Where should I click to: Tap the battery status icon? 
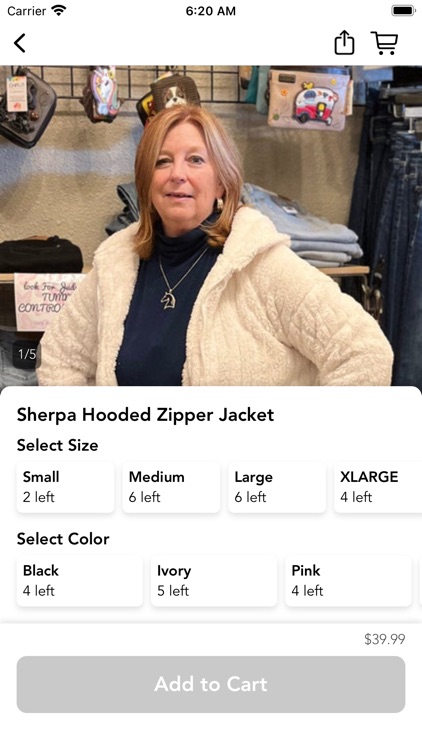tap(403, 11)
